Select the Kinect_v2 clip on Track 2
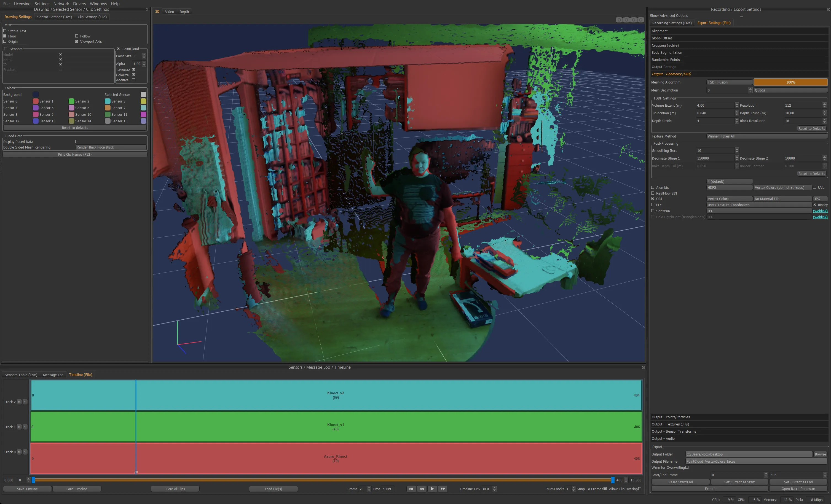 click(336, 395)
